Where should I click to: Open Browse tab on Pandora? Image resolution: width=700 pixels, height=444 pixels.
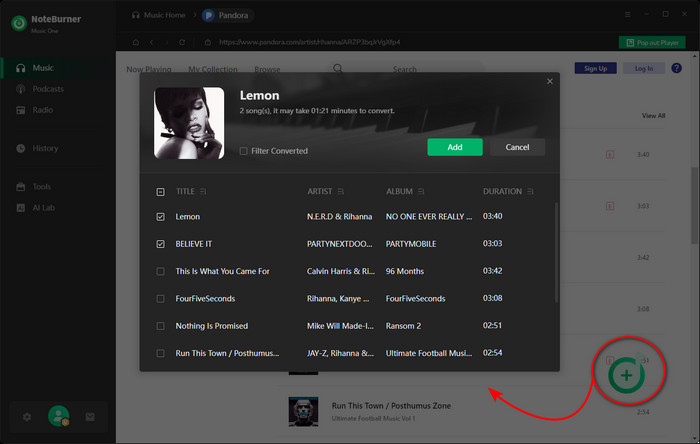(267, 69)
